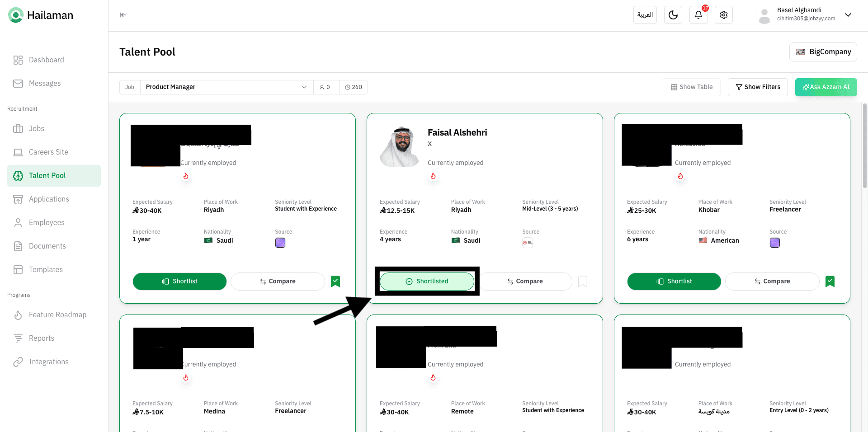Click Show Filters button
The image size is (868, 432).
pyautogui.click(x=758, y=87)
